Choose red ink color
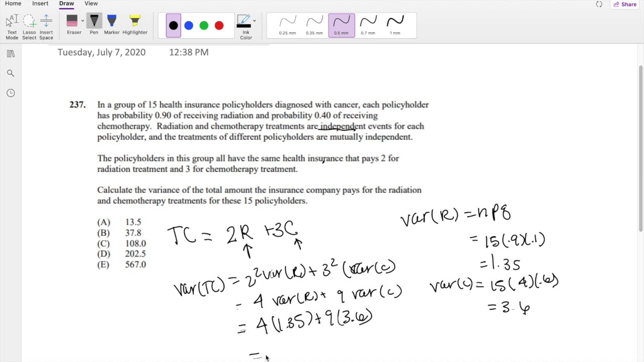Image resolution: width=644 pixels, height=362 pixels. (219, 26)
